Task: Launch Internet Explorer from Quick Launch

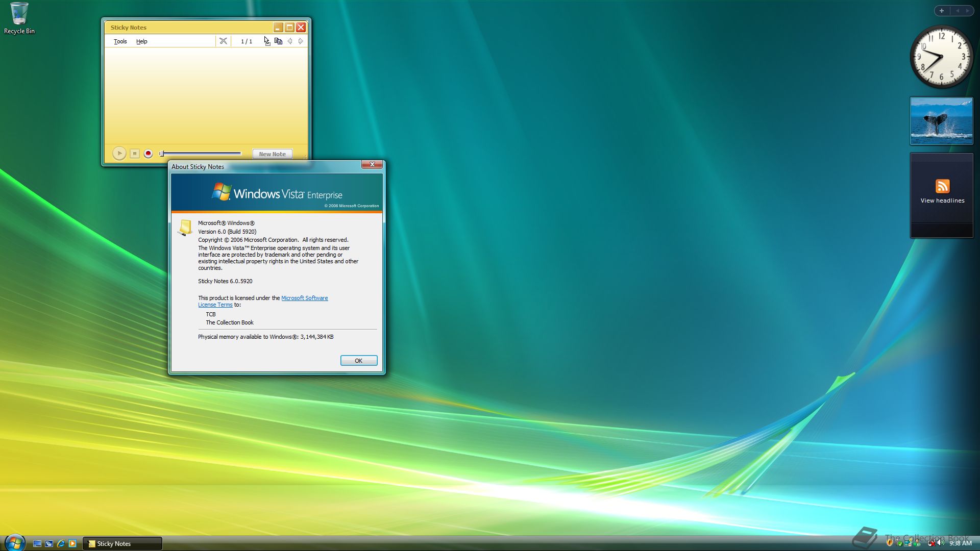Action: pos(61,544)
